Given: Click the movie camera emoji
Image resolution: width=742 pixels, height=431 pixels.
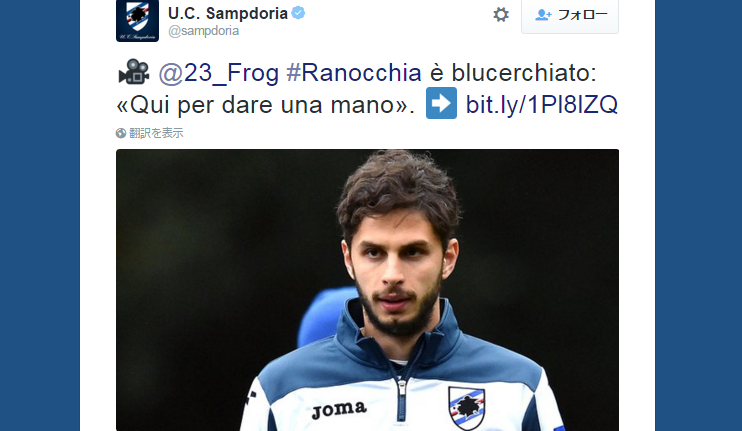Looking at the screenshot, I should (x=134, y=72).
